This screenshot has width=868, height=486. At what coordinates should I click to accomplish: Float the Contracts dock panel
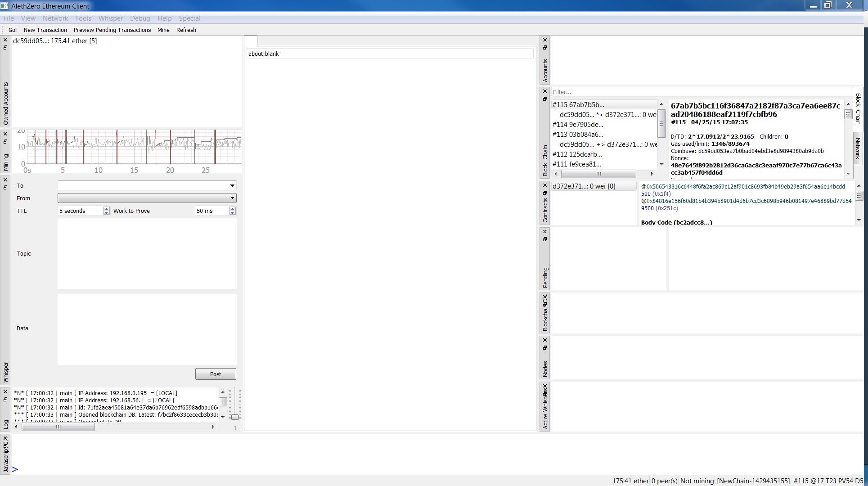(545, 193)
